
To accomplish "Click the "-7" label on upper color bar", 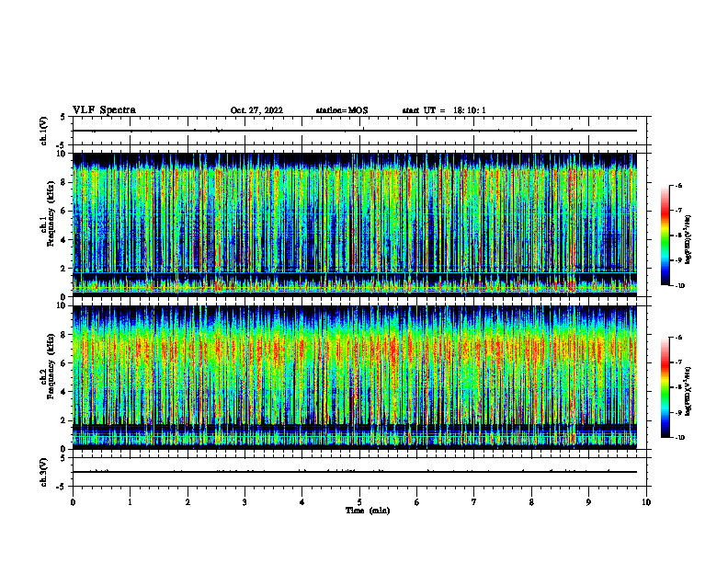I will (x=678, y=211).
